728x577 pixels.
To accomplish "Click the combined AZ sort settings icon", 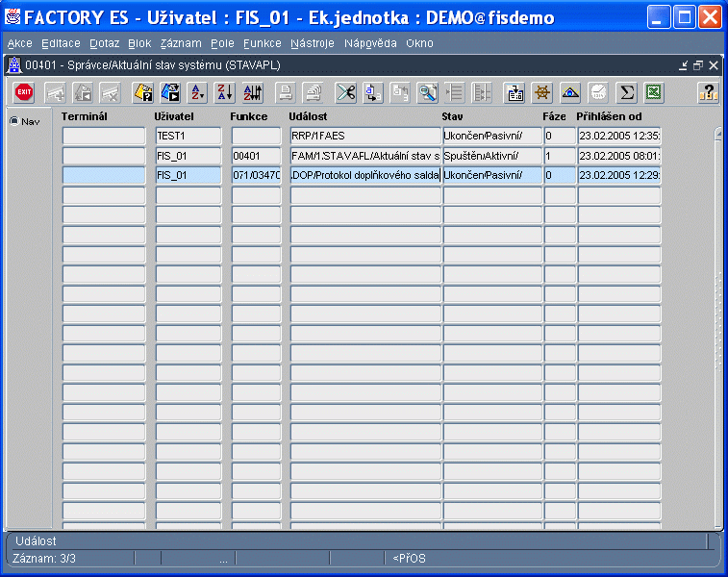I will pos(253,93).
